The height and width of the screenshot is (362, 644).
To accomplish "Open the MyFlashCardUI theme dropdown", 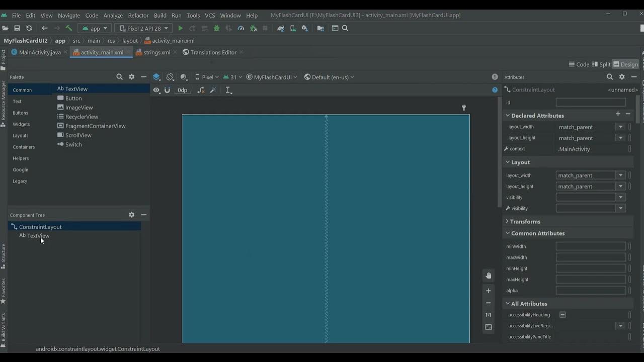I will point(272,77).
